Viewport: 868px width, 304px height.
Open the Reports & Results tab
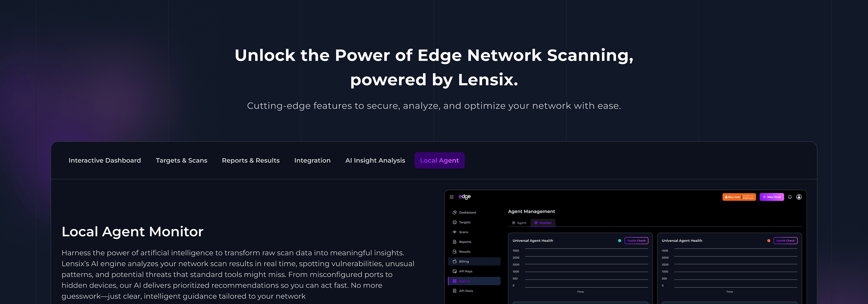pos(251,160)
